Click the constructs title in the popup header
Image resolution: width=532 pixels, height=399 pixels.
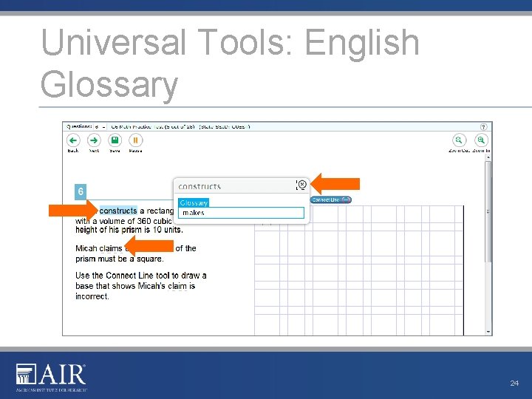point(199,186)
